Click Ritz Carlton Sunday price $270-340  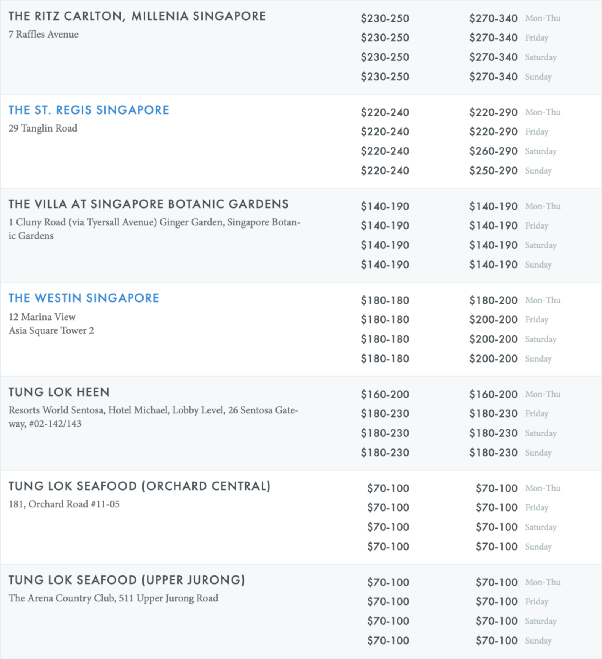(x=493, y=77)
